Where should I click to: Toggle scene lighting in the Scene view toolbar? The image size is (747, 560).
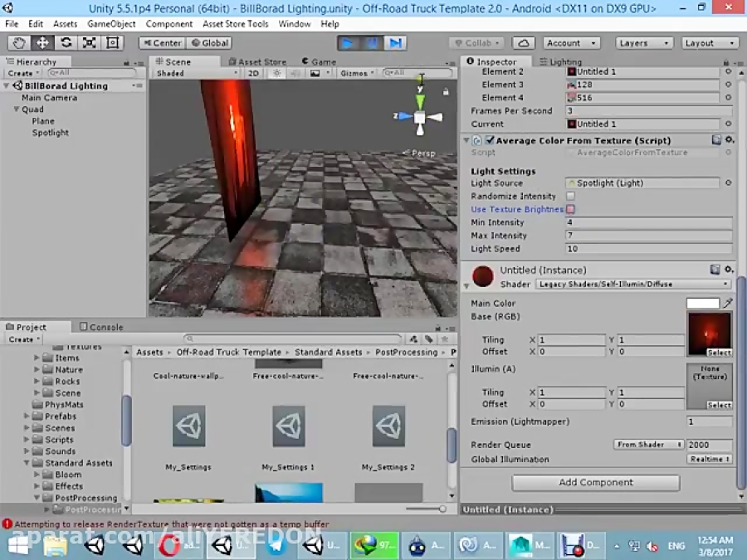[276, 73]
